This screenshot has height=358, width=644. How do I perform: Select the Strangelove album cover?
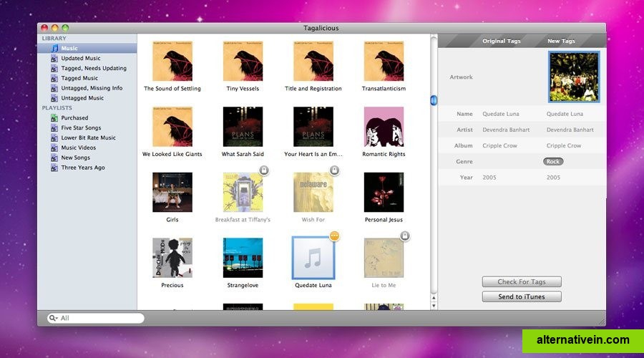pyautogui.click(x=243, y=258)
